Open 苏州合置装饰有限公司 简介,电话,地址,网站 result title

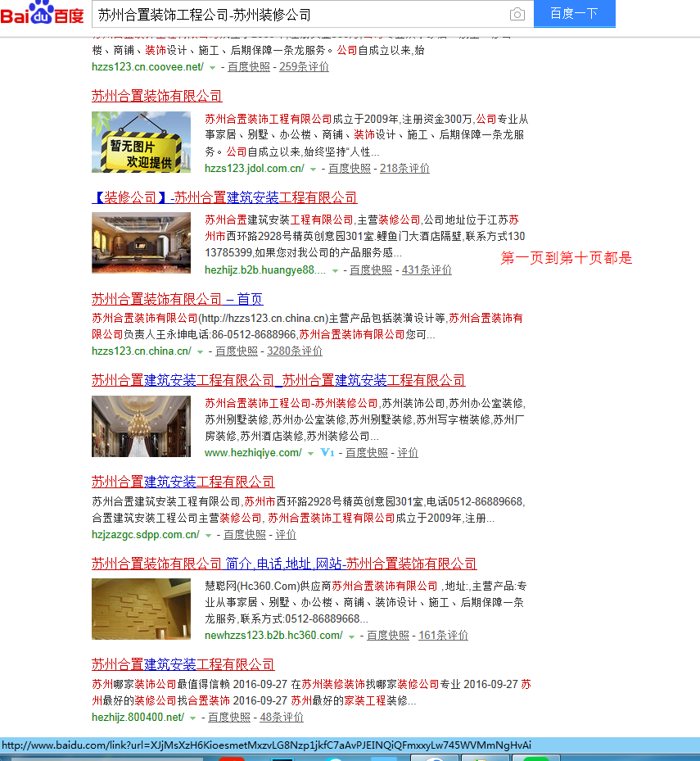[x=284, y=564]
